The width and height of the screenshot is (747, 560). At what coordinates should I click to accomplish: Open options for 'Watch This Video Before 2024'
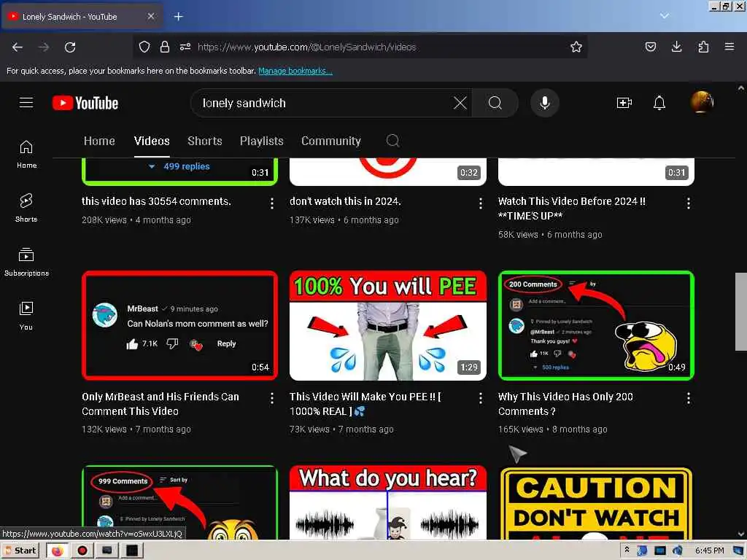tap(689, 203)
